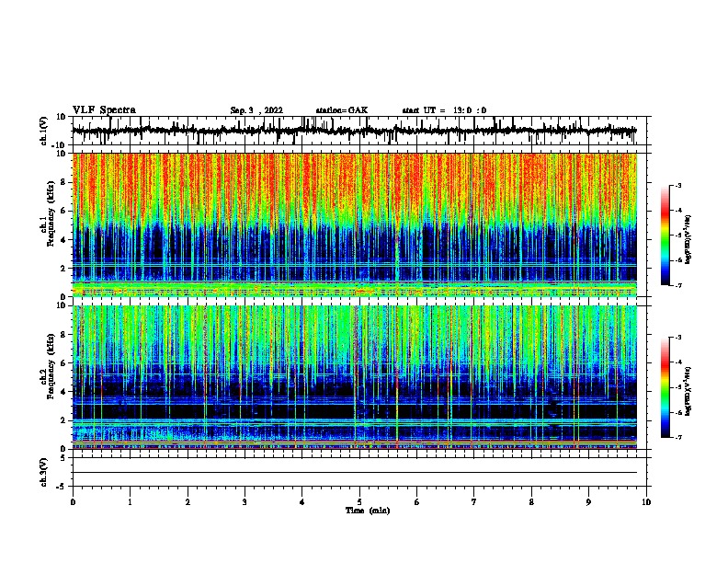Click the "station=GAK" label
Screen dimensions: 728x563
[342, 110]
